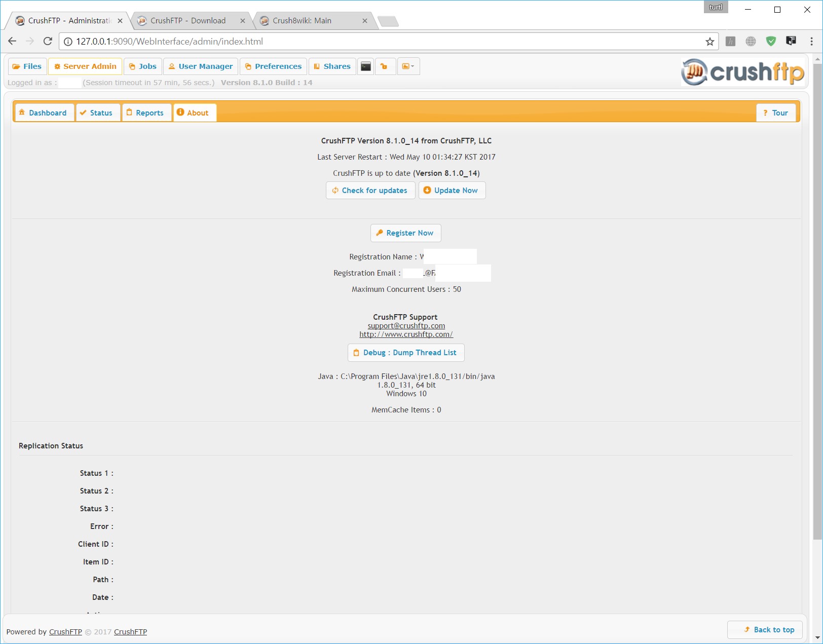823x644 pixels.
Task: Click Debug : Dump Thread List button
Action: [x=406, y=353]
